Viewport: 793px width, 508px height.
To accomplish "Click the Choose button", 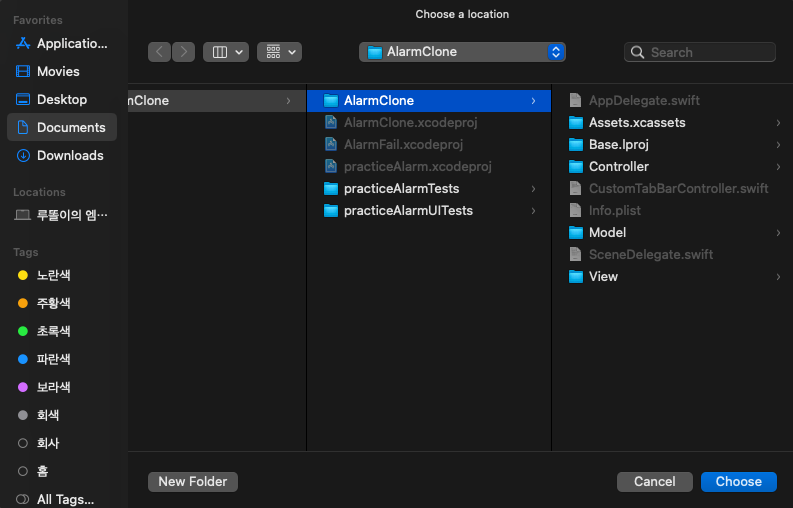I will (x=738, y=482).
